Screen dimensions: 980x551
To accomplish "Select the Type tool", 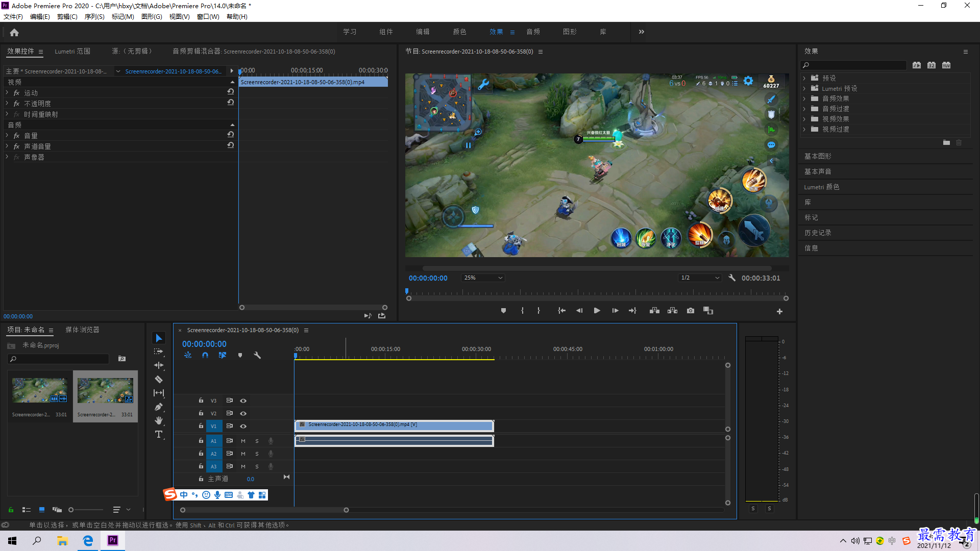I will click(x=159, y=434).
